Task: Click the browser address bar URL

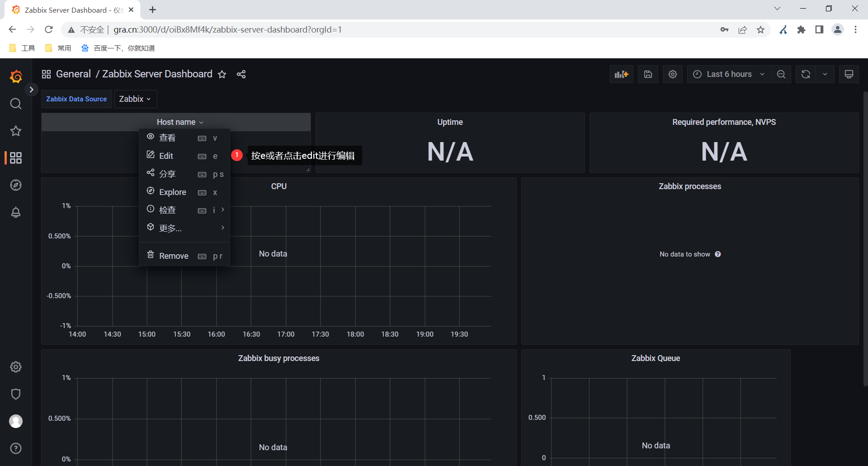Action: [x=227, y=30]
